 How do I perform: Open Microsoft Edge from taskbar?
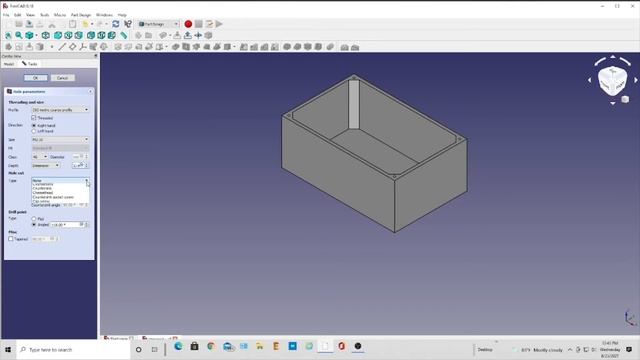(x=178, y=347)
